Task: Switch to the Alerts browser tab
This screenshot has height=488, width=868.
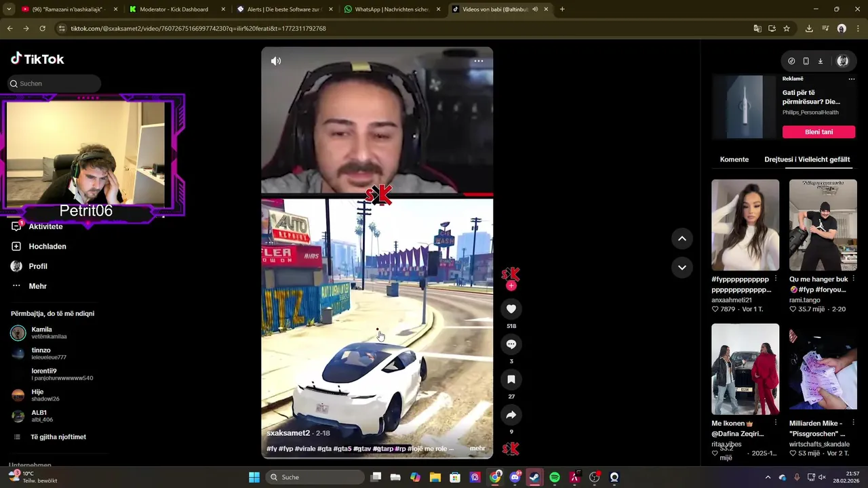Action: pyautogui.click(x=283, y=9)
